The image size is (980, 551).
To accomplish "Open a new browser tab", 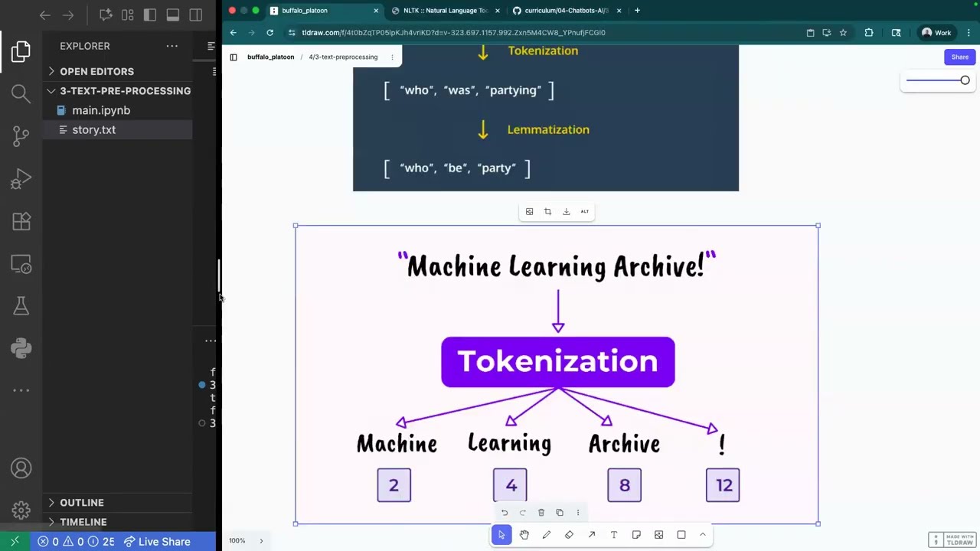I will [x=637, y=11].
